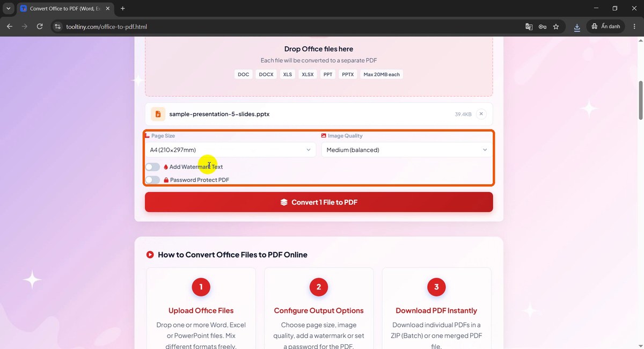Open a new browser tab
Screen dimensions: 644x349
(123, 9)
